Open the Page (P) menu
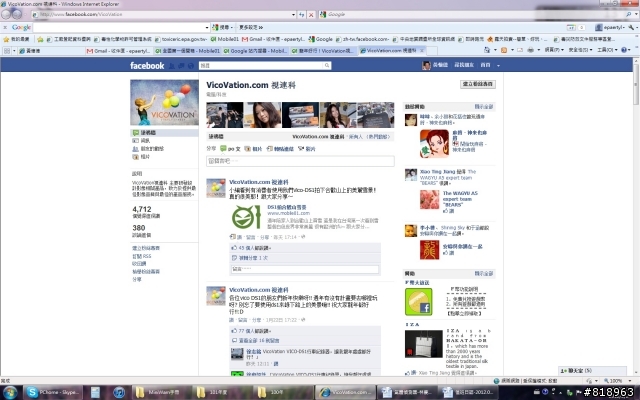This screenshot has width=640, height=400. coord(553,50)
